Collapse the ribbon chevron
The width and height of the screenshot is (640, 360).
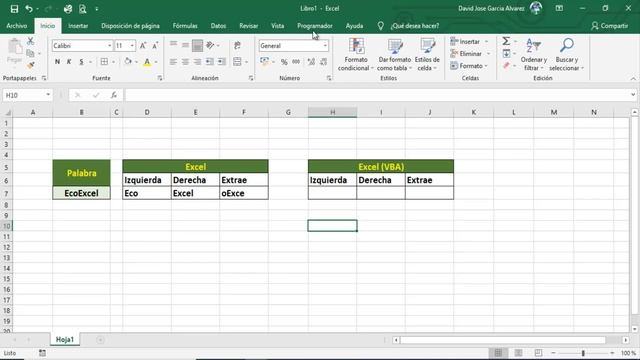point(633,78)
